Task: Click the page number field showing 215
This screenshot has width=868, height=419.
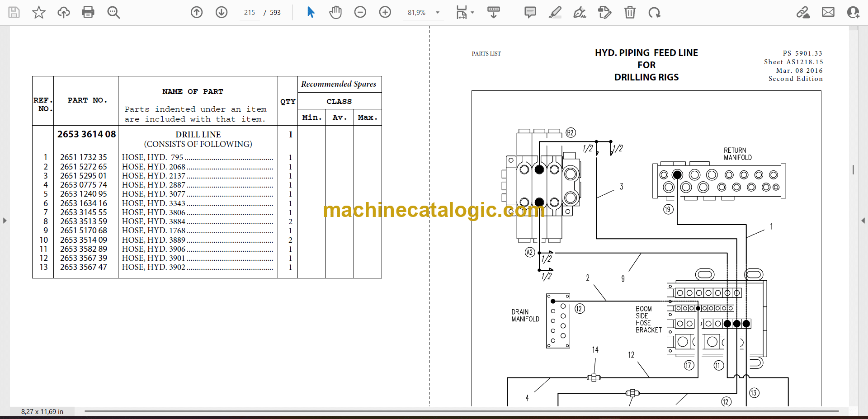Action: (250, 13)
